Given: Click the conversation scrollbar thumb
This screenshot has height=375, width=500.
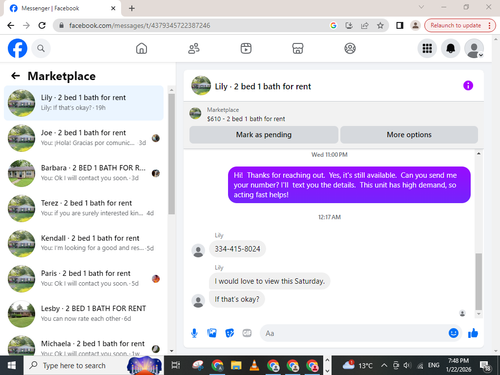Looking at the screenshot, I should click(479, 282).
